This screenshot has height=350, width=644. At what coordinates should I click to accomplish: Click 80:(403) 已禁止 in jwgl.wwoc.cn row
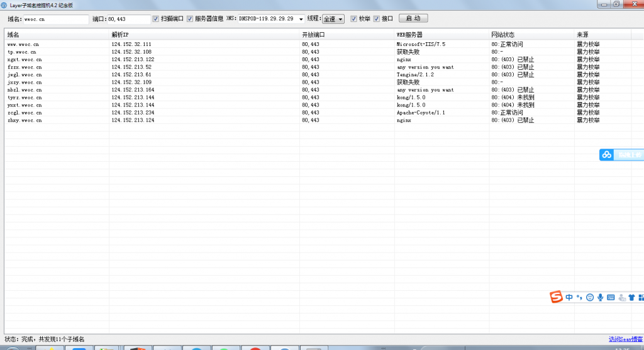[513, 74]
